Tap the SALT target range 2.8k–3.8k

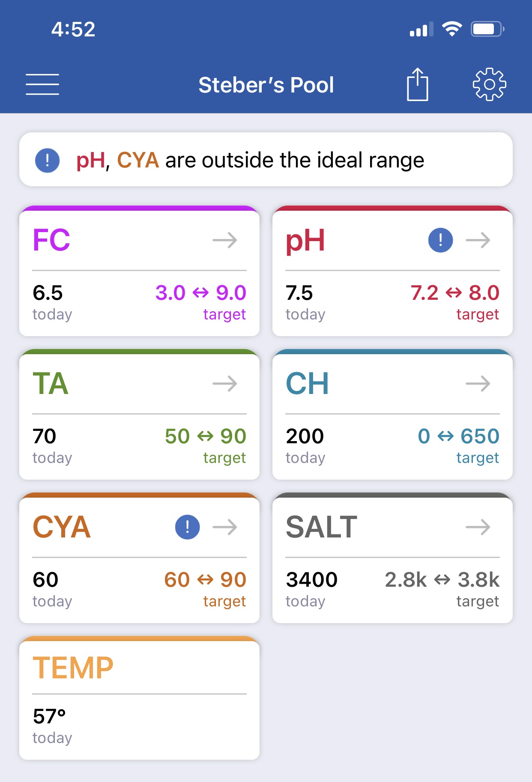click(442, 580)
